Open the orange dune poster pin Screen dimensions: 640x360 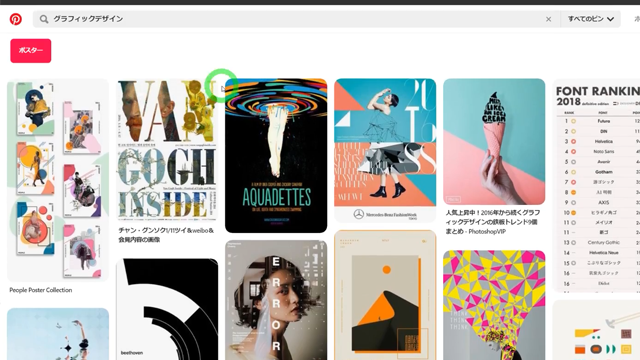[385, 295]
